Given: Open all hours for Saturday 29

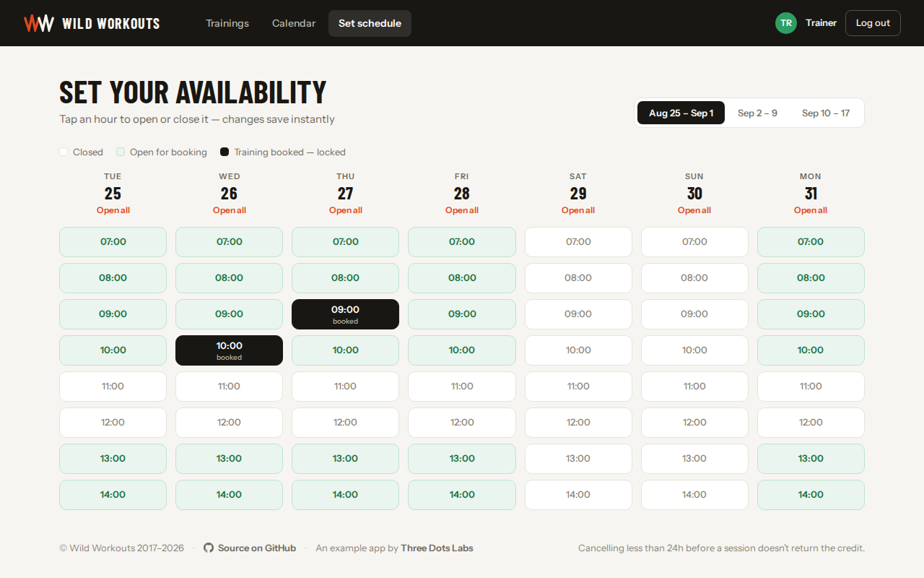Looking at the screenshot, I should pyautogui.click(x=578, y=210).
